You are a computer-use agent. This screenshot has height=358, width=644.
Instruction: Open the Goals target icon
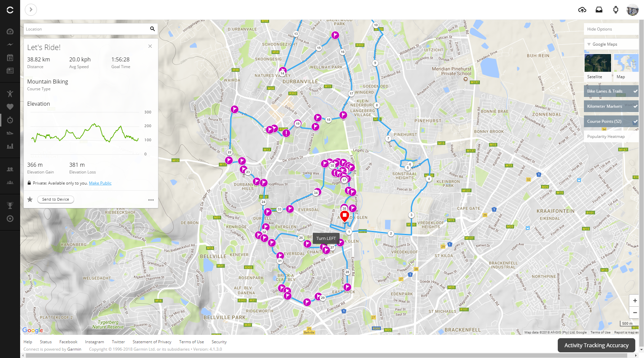point(10,219)
